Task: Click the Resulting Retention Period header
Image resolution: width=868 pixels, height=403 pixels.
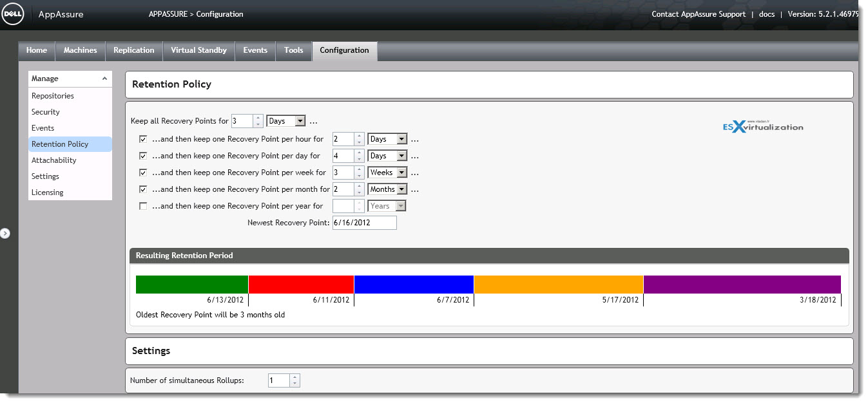Action: coord(489,256)
